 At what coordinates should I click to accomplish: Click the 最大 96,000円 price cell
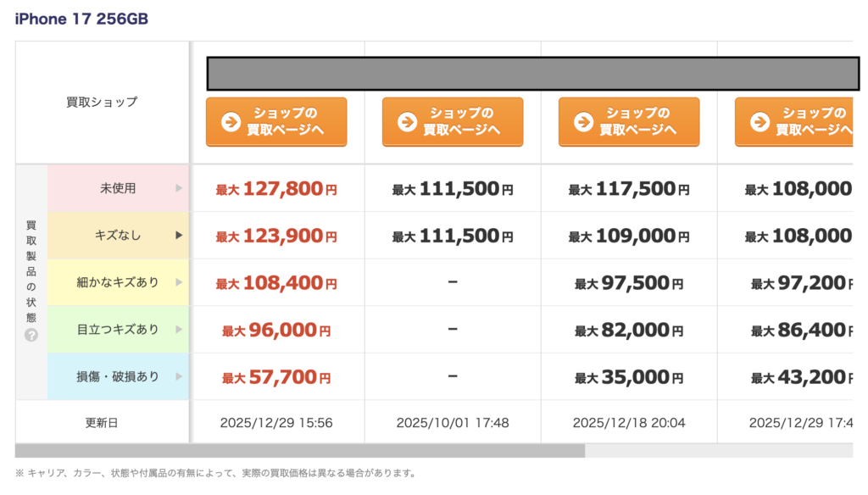click(x=276, y=331)
